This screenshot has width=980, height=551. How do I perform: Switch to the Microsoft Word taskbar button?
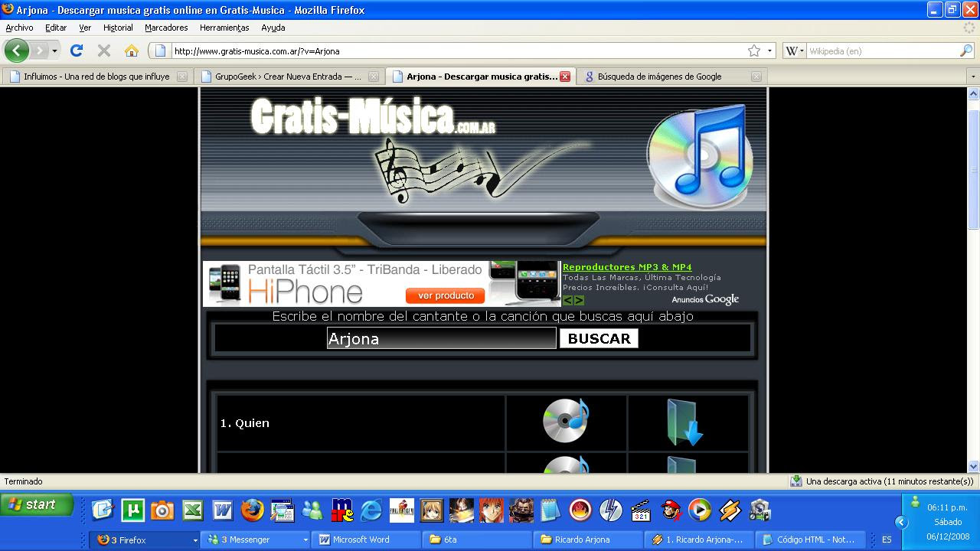pos(367,540)
